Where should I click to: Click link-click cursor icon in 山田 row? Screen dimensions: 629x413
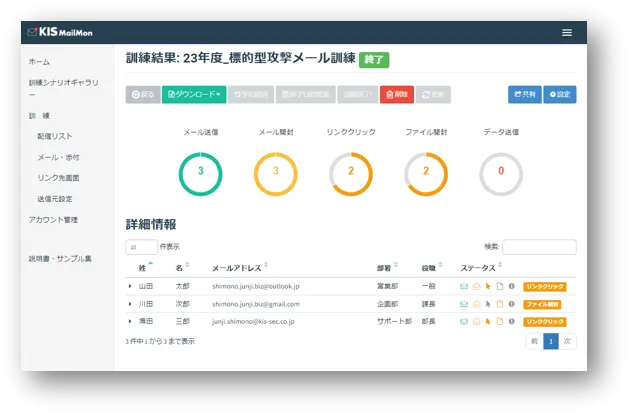tap(488, 286)
